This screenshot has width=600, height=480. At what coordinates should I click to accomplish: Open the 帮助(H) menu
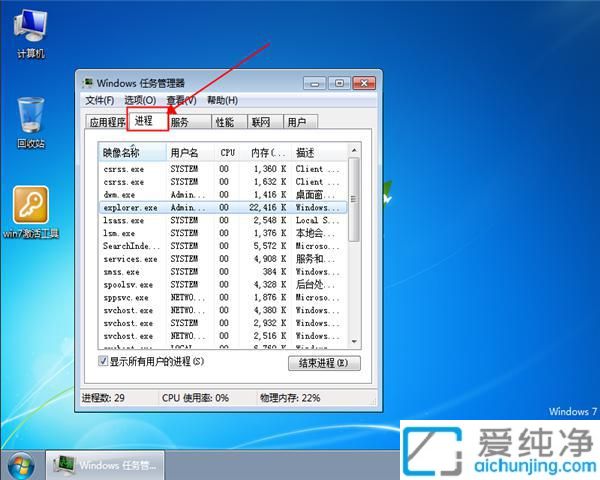(222, 101)
